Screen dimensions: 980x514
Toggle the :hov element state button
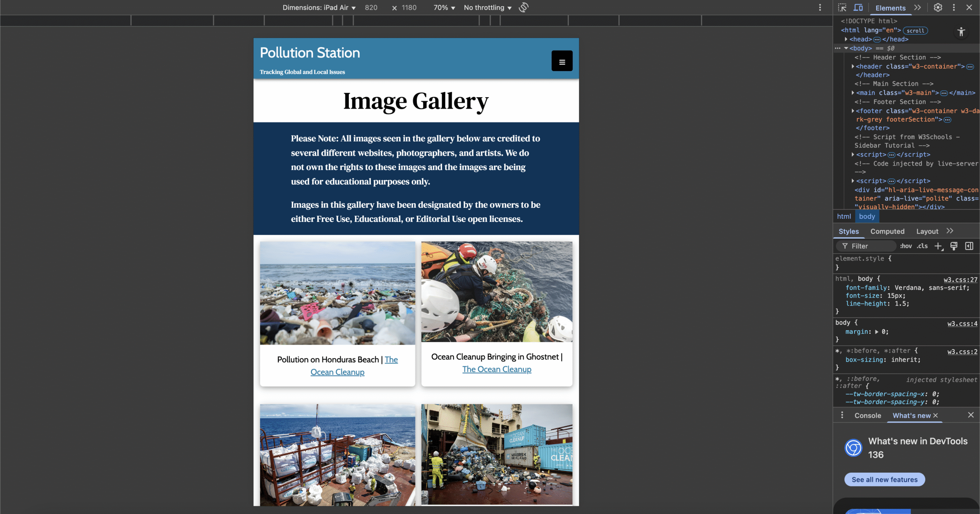pyautogui.click(x=905, y=246)
